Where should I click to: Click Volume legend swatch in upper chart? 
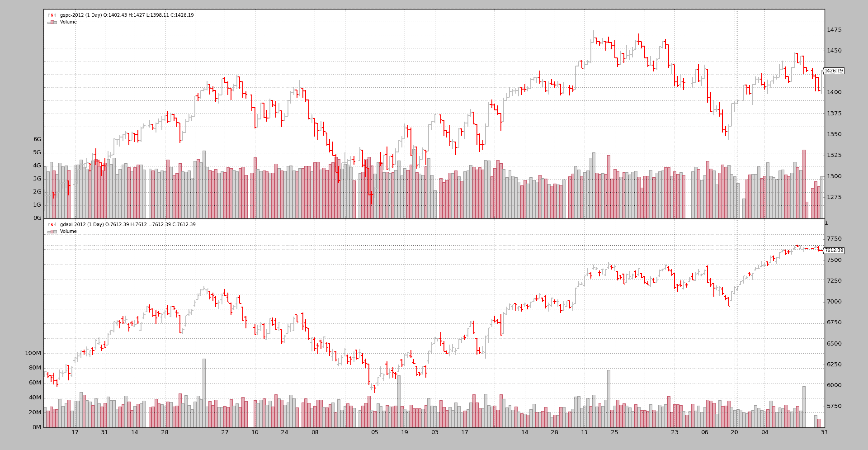click(52, 22)
